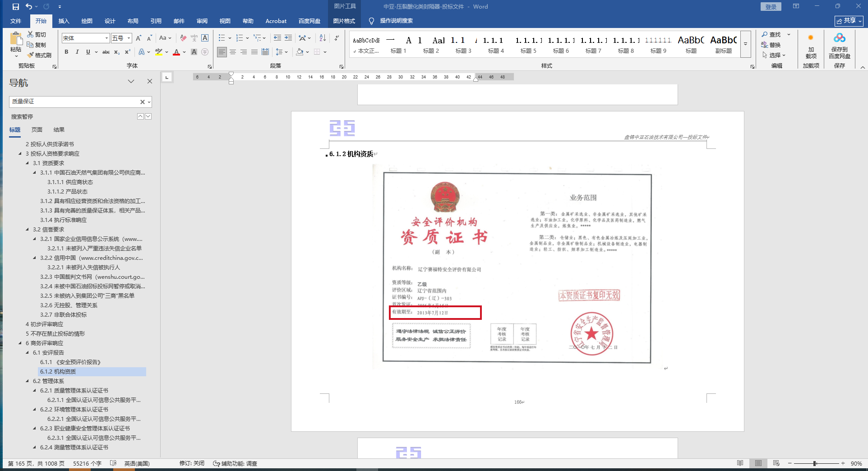Viewport: 868px width, 471px height.
Task: Click the zoom slider in status bar
Action: pos(816,463)
